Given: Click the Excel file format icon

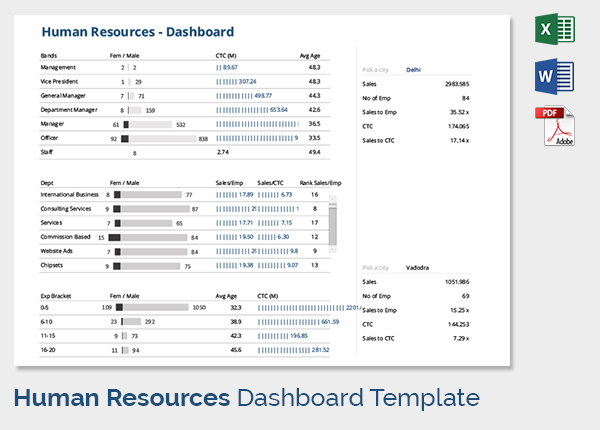Looking at the screenshot, I should point(558,32).
